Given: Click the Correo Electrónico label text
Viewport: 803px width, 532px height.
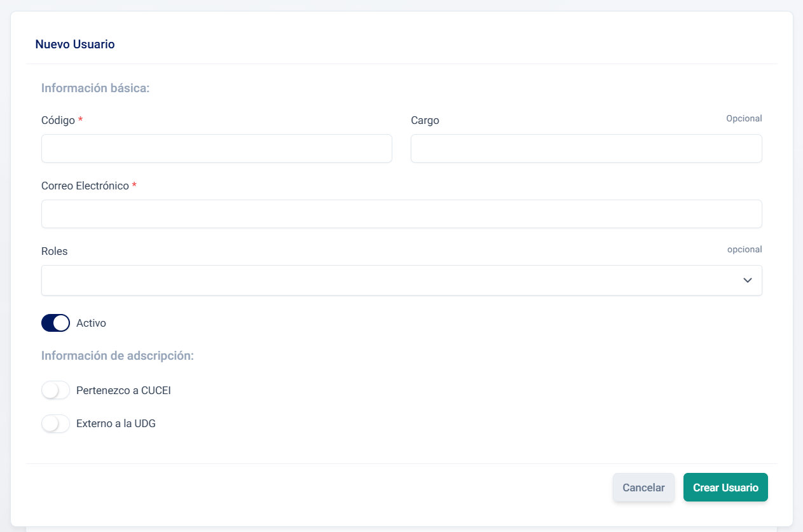Looking at the screenshot, I should tap(85, 186).
